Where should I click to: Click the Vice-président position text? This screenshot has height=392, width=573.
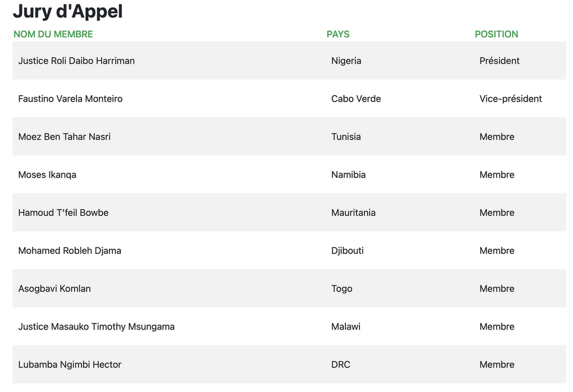tap(511, 99)
